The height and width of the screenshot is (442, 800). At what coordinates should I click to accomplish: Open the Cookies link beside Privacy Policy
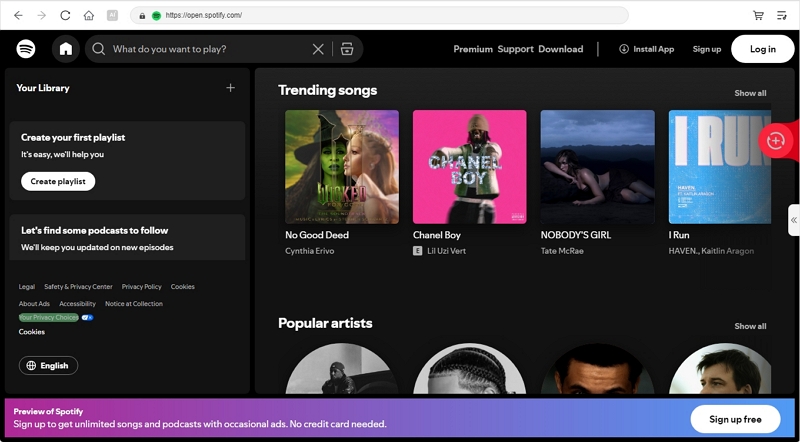click(183, 287)
